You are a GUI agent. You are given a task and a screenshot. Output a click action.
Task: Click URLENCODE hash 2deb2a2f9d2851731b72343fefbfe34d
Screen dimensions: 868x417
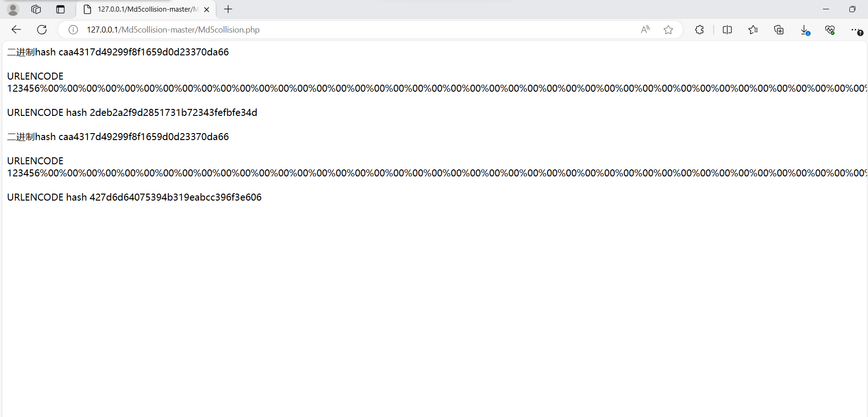tap(132, 113)
